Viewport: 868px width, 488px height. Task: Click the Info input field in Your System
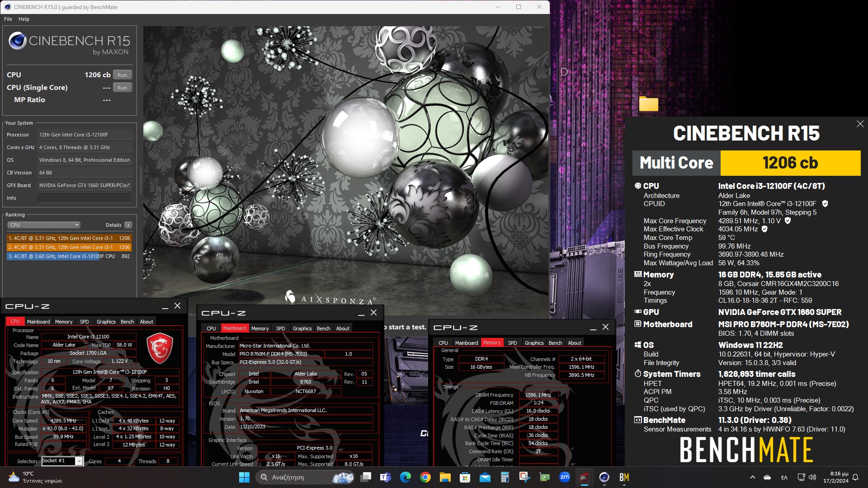click(85, 198)
